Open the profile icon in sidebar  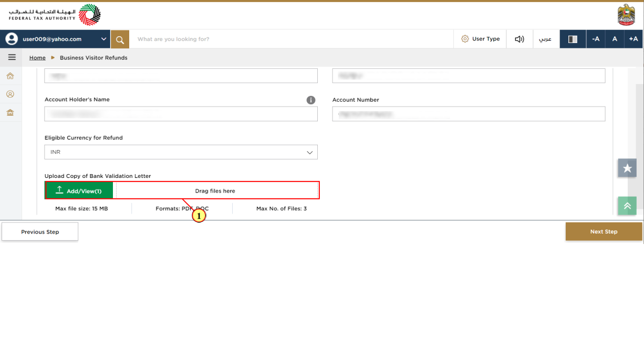coord(10,94)
